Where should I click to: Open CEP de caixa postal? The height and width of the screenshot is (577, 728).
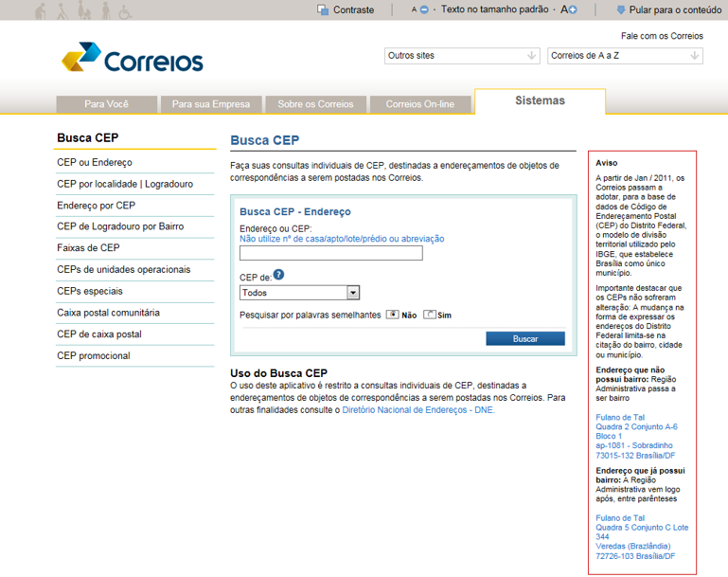click(x=99, y=334)
